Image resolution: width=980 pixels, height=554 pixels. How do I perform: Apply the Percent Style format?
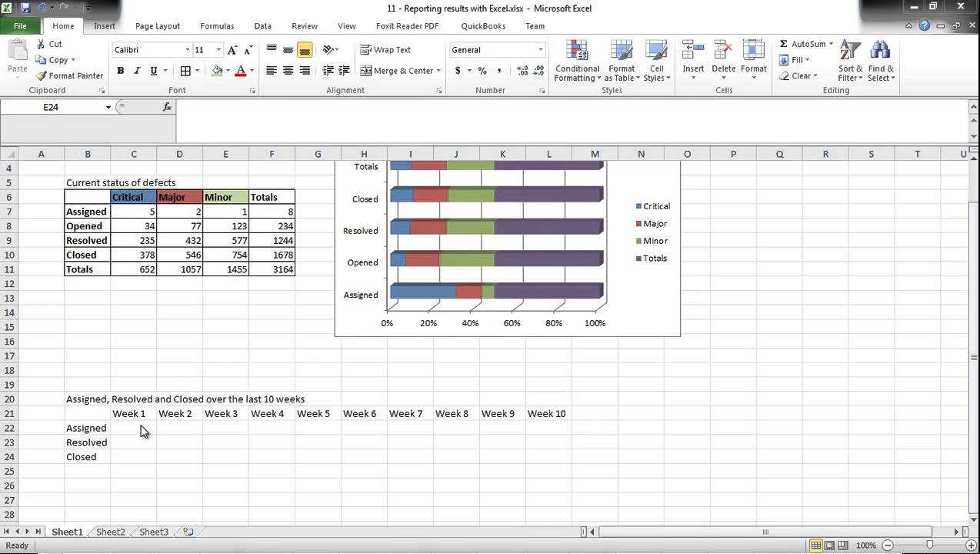(482, 70)
